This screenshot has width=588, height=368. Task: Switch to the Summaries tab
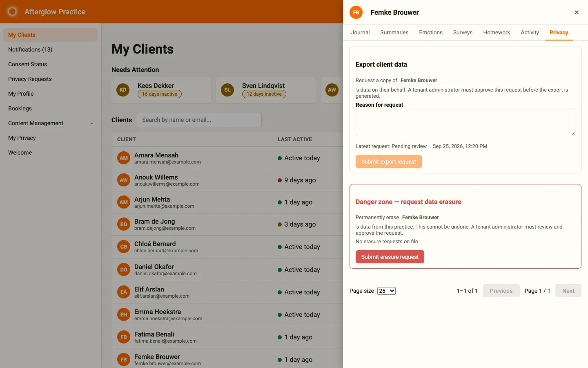click(x=394, y=32)
